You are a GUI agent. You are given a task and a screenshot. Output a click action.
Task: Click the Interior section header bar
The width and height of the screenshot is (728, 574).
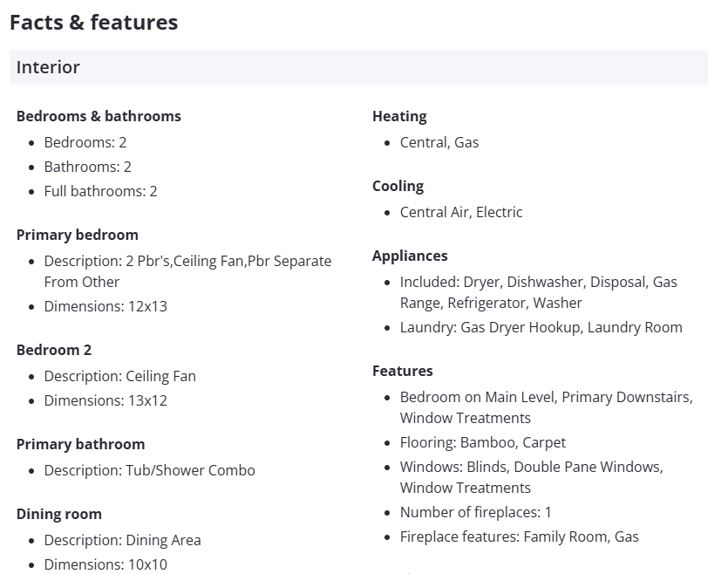(x=358, y=67)
